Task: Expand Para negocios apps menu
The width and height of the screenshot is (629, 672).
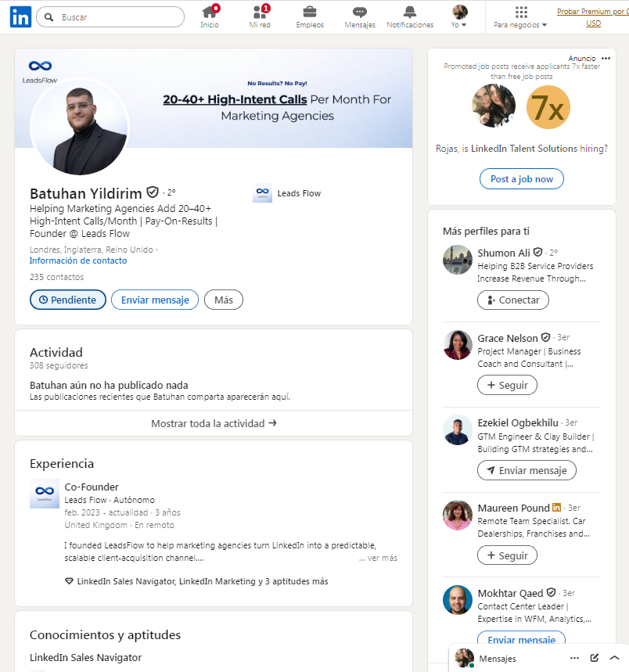Action: pyautogui.click(x=520, y=16)
